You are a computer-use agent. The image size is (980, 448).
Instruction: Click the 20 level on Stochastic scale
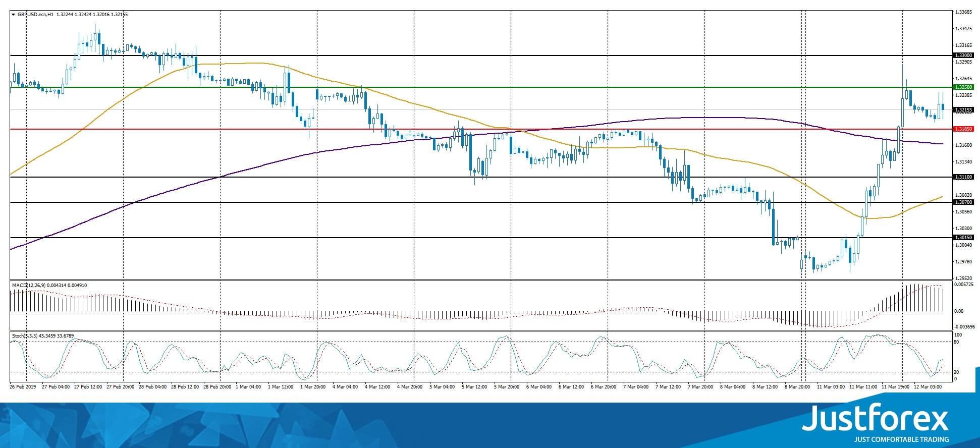(956, 372)
